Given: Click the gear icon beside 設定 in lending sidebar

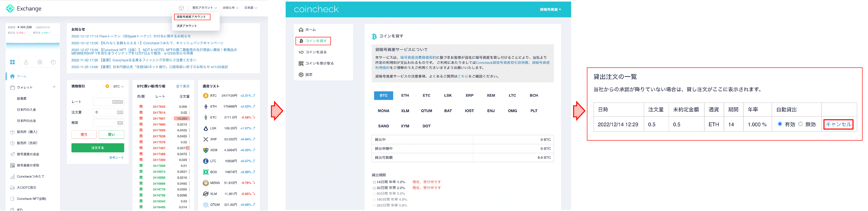Looking at the screenshot, I should pyautogui.click(x=301, y=75).
